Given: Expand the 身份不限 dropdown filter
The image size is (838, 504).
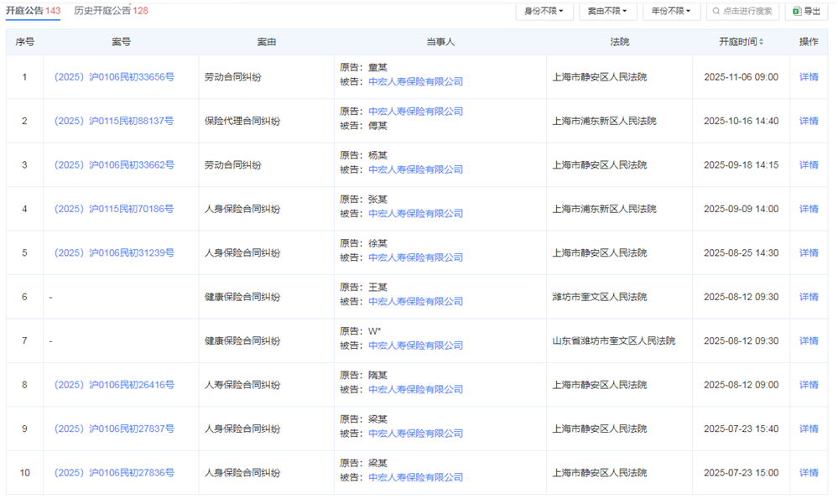Looking at the screenshot, I should 544,11.
